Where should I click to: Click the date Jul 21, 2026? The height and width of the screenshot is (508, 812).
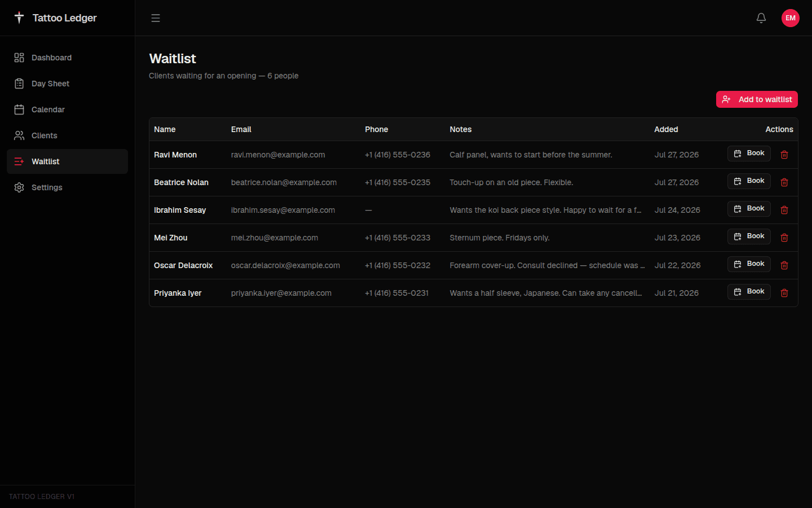tap(677, 293)
